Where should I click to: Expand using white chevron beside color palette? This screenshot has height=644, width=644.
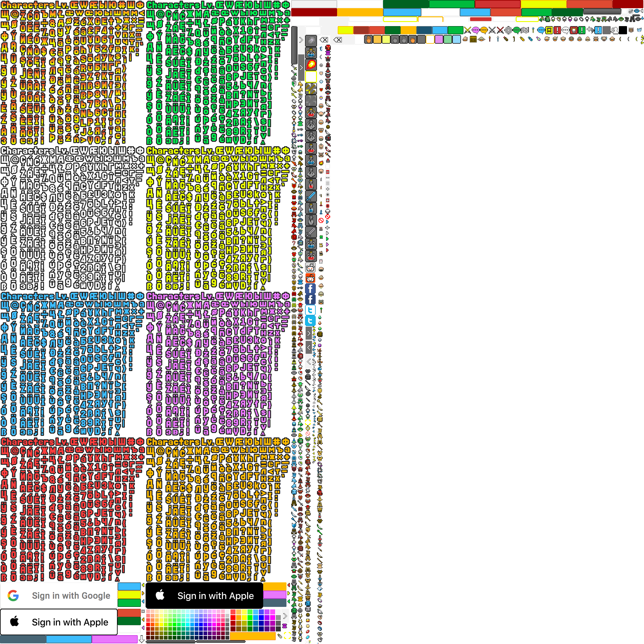(x=285, y=616)
